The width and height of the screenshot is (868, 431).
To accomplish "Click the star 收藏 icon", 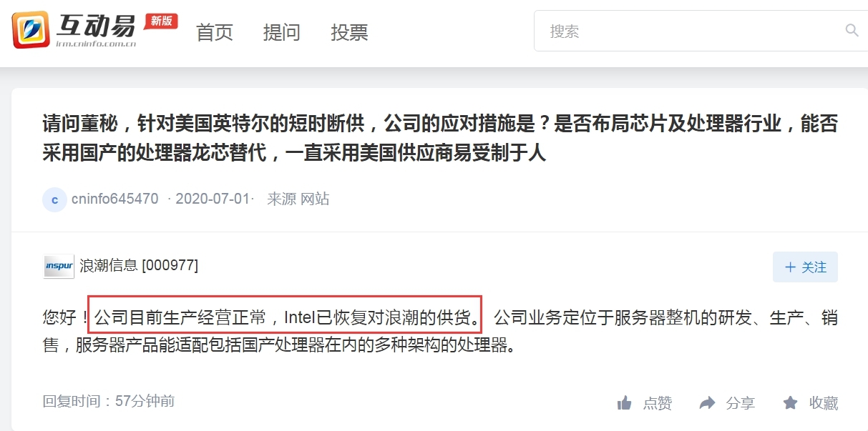I will [790, 403].
